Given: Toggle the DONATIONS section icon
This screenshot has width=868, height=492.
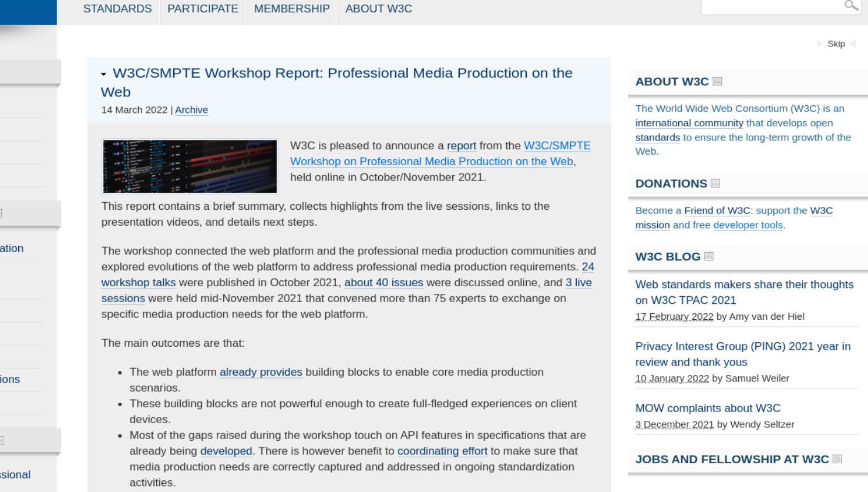Looking at the screenshot, I should (715, 183).
